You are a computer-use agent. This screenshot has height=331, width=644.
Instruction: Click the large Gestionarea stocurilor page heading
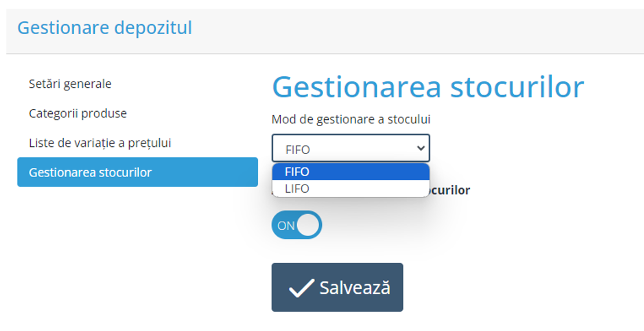click(428, 87)
